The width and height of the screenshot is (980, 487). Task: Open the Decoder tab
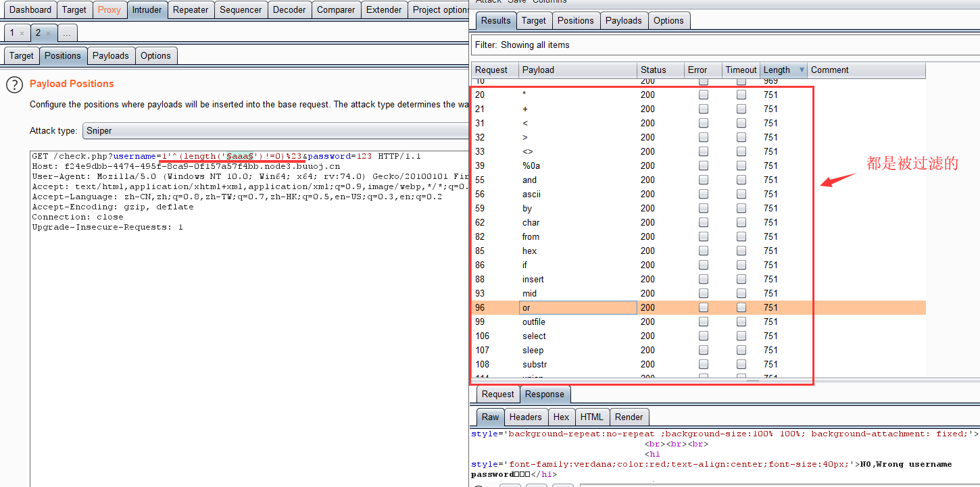(x=289, y=9)
